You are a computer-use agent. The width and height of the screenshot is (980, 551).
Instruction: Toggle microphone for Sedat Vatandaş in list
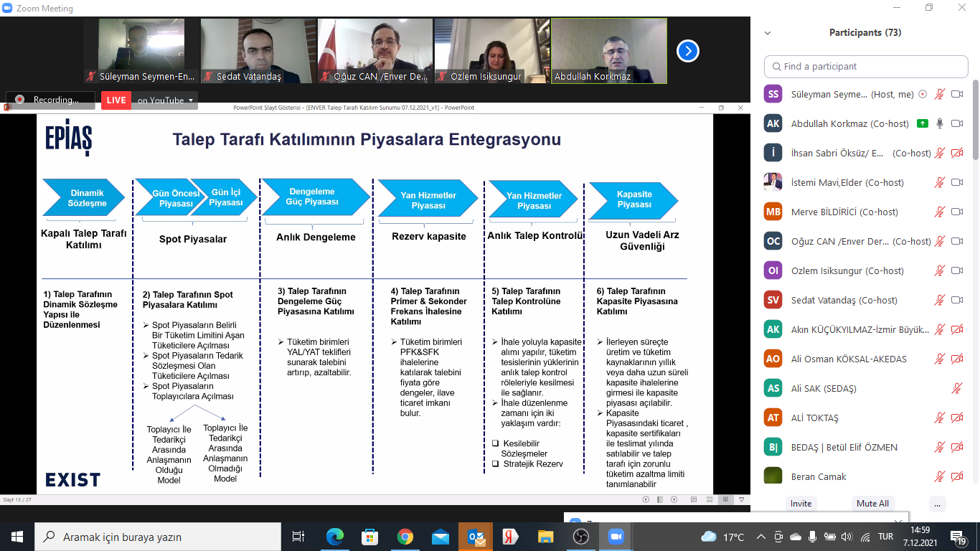pyautogui.click(x=939, y=300)
